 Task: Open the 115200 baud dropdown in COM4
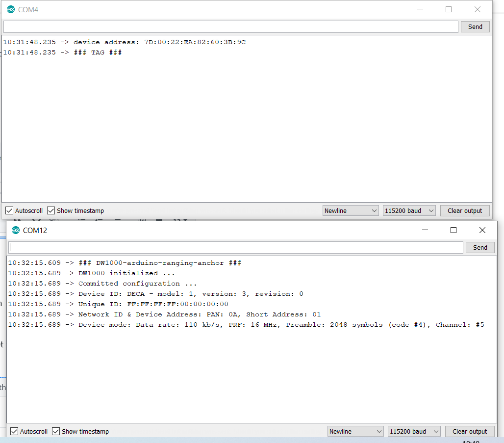click(409, 210)
